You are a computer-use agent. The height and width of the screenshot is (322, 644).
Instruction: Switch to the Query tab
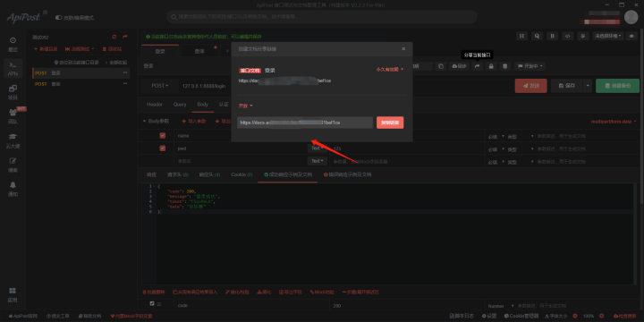(x=180, y=105)
